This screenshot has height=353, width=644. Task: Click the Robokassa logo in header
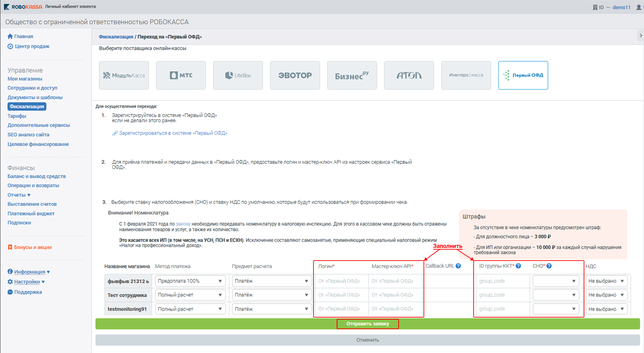23,7
